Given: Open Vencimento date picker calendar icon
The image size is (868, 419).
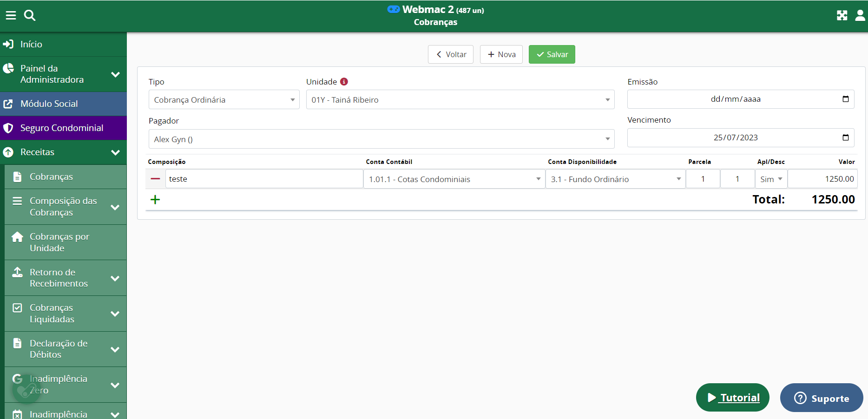Looking at the screenshot, I should [x=845, y=137].
